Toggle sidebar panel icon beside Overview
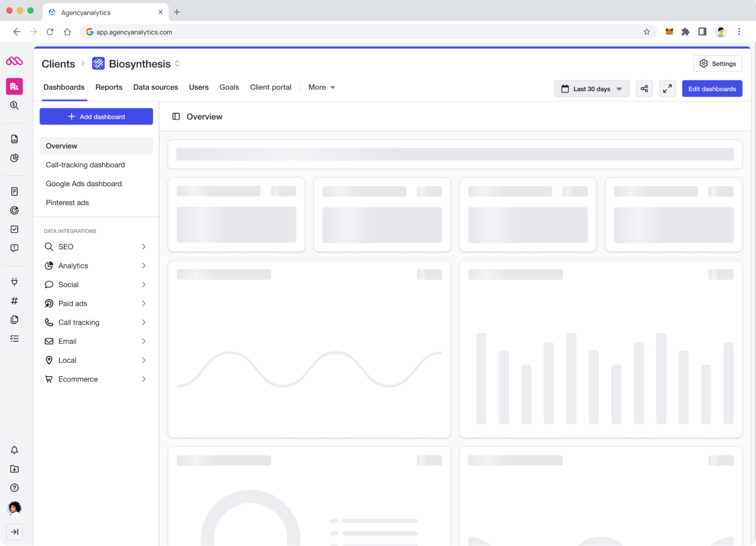Screen dimensions: 756x546 (x=176, y=116)
